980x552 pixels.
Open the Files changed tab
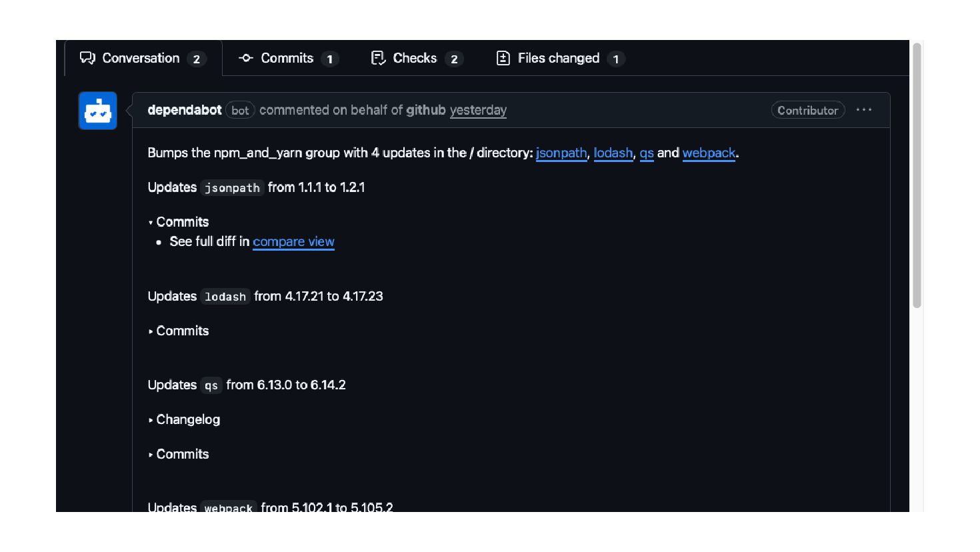(559, 58)
